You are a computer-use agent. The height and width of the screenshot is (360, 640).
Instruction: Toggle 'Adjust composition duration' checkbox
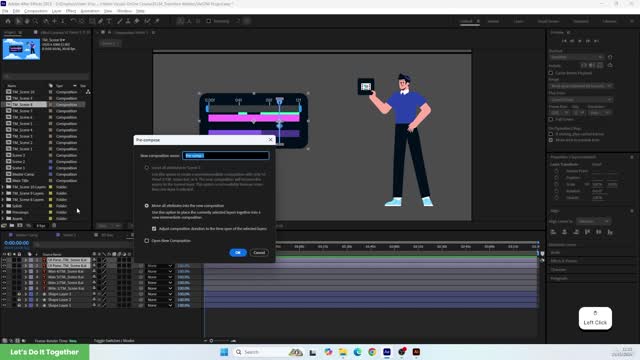[154, 229]
